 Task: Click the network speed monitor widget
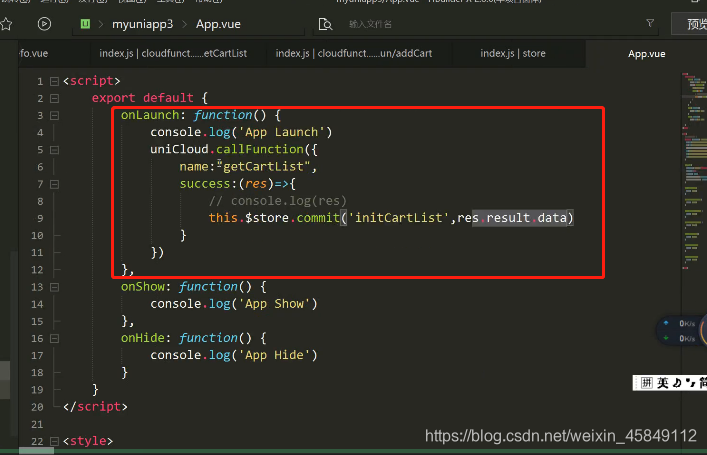tap(682, 331)
